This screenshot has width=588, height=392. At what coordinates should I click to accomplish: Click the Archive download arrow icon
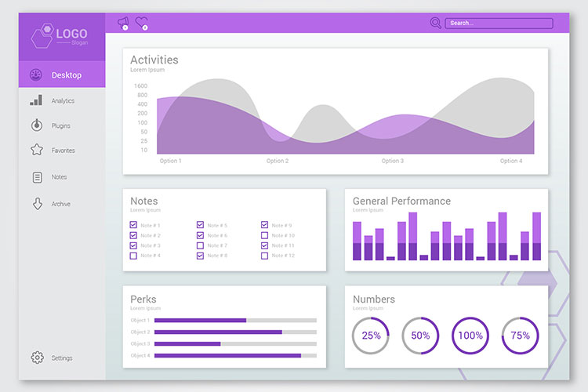(x=37, y=204)
